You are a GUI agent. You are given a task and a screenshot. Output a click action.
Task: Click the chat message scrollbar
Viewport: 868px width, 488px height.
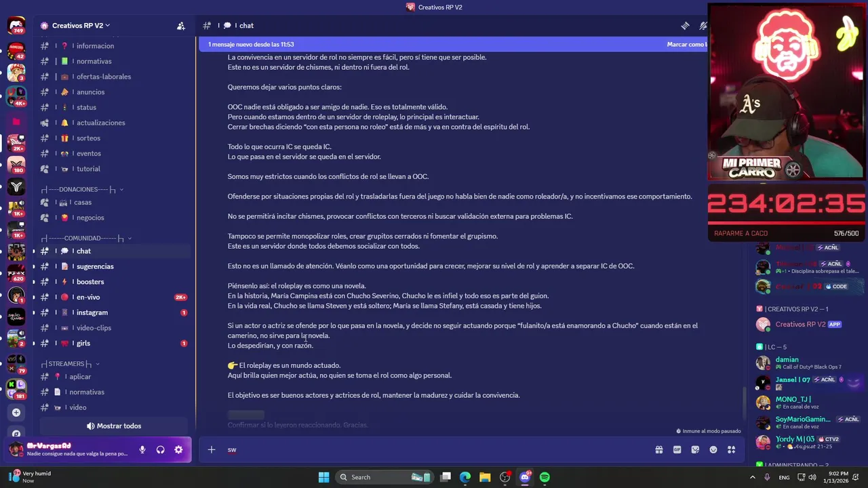click(745, 403)
